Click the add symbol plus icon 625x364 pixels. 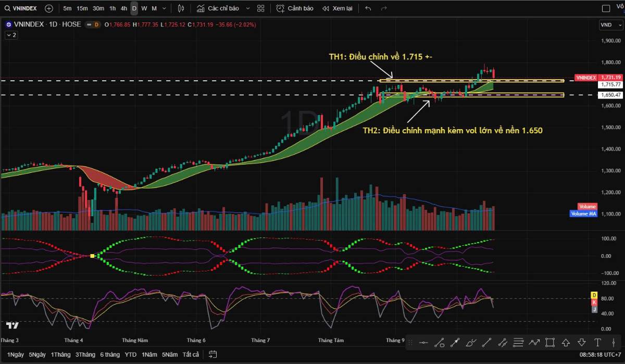click(49, 8)
